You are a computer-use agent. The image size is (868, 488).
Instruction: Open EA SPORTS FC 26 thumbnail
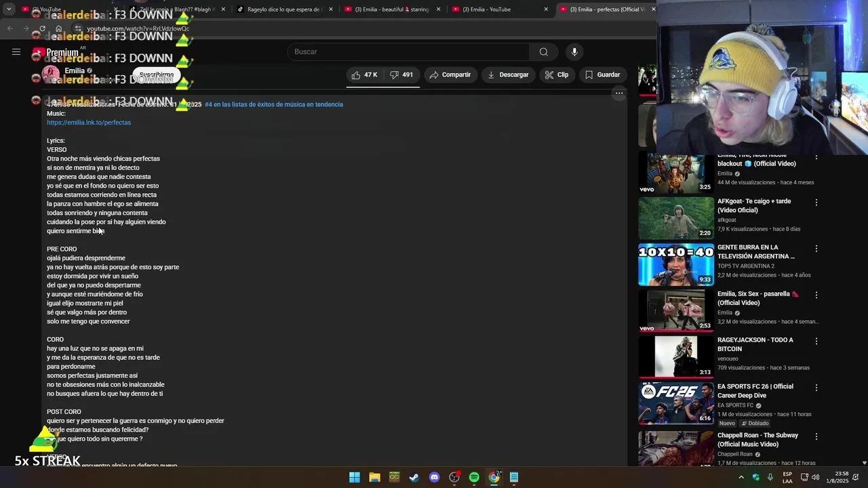click(x=676, y=403)
